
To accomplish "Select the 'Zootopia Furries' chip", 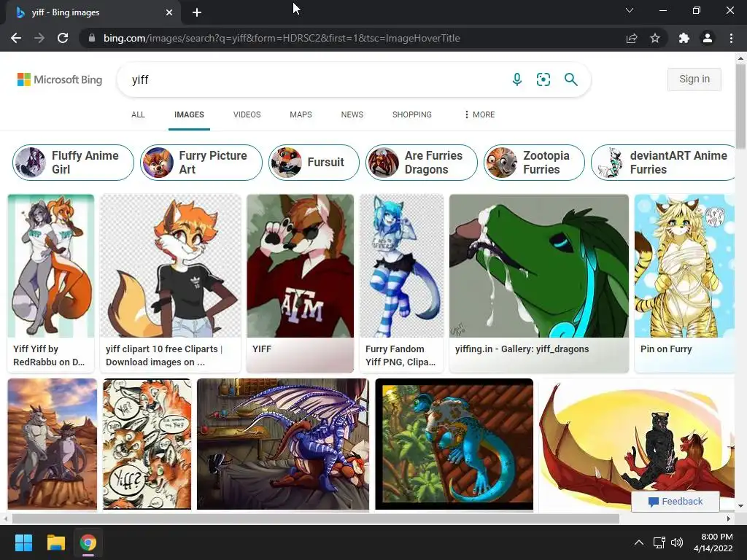I will click(x=534, y=163).
